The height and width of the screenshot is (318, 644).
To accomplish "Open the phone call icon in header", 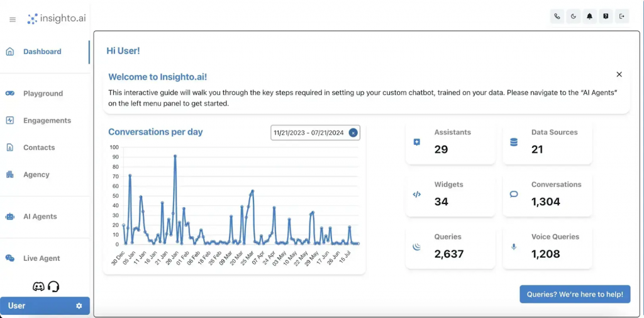I will click(557, 16).
